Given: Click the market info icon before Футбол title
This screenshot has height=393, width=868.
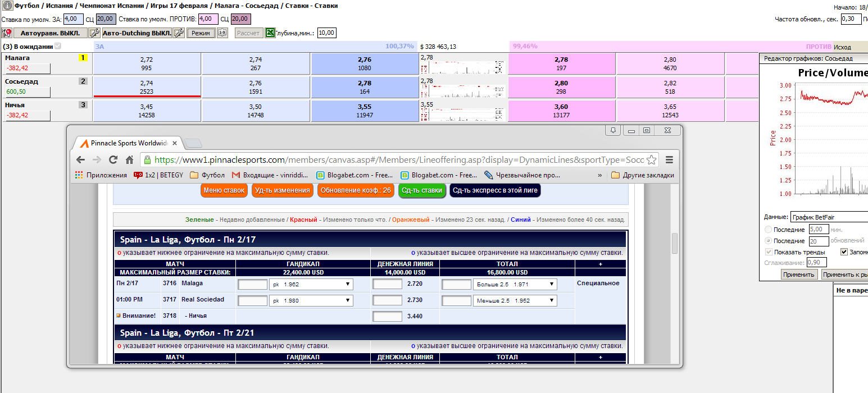Looking at the screenshot, I should [x=7, y=5].
